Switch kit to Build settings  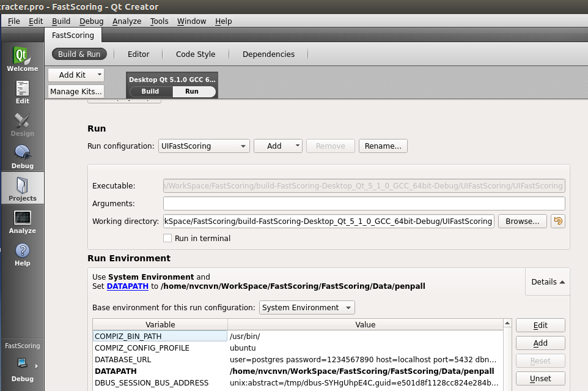pos(150,91)
